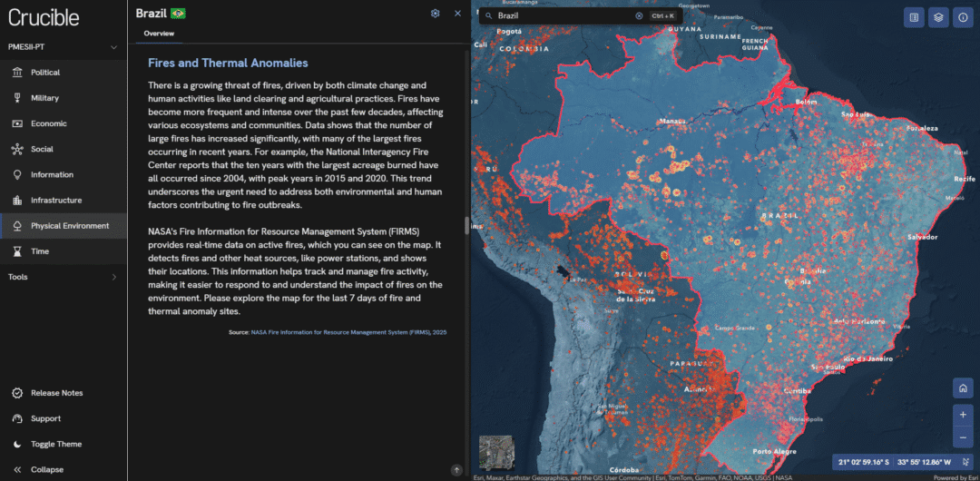Click the map information icon

click(x=962, y=16)
